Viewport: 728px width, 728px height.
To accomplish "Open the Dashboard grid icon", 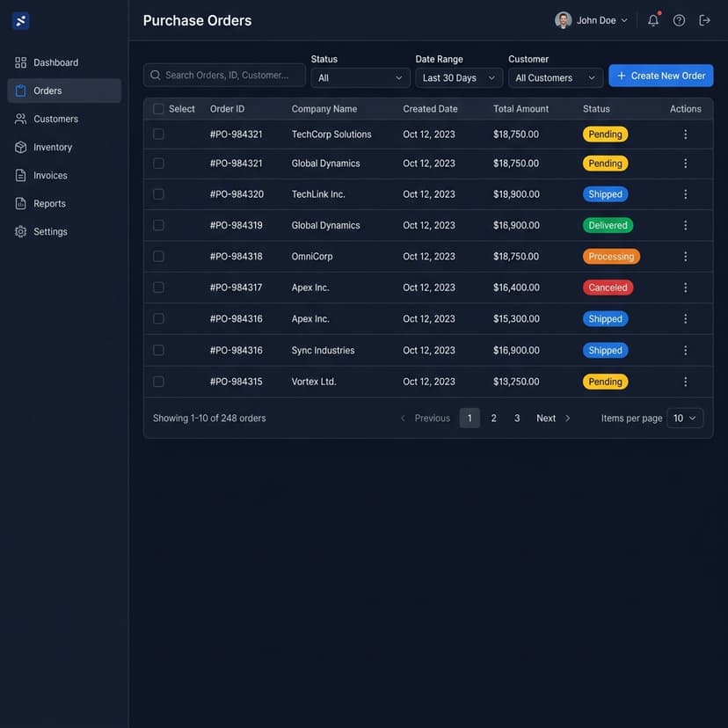I will tap(20, 62).
